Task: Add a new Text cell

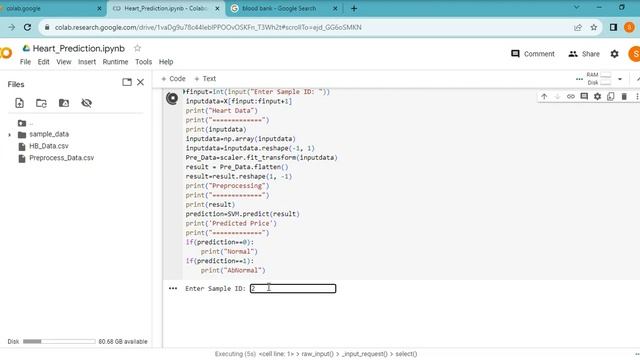Action: [205, 79]
